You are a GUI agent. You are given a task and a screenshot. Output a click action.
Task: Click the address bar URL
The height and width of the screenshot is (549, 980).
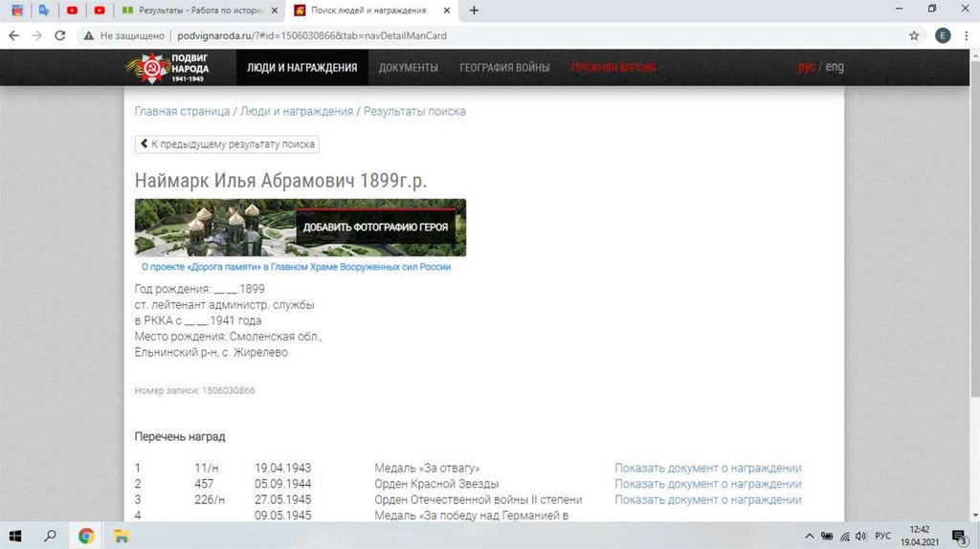pyautogui.click(x=312, y=35)
